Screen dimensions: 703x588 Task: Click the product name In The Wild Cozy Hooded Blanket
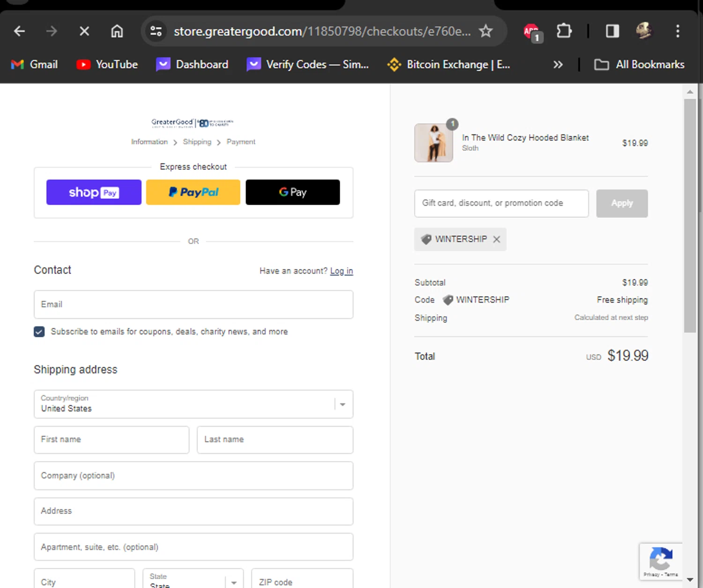click(525, 138)
